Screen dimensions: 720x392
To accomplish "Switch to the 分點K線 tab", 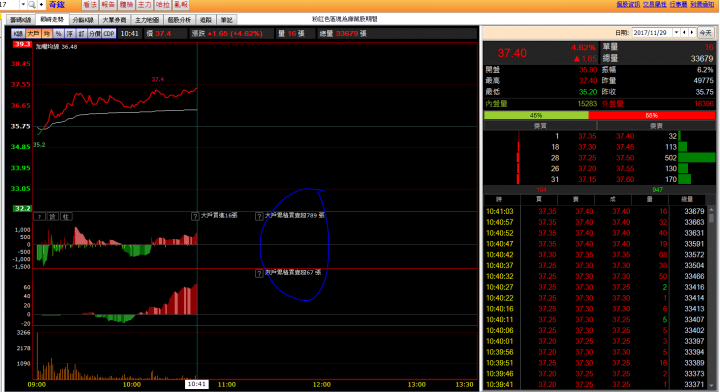I will coord(83,20).
